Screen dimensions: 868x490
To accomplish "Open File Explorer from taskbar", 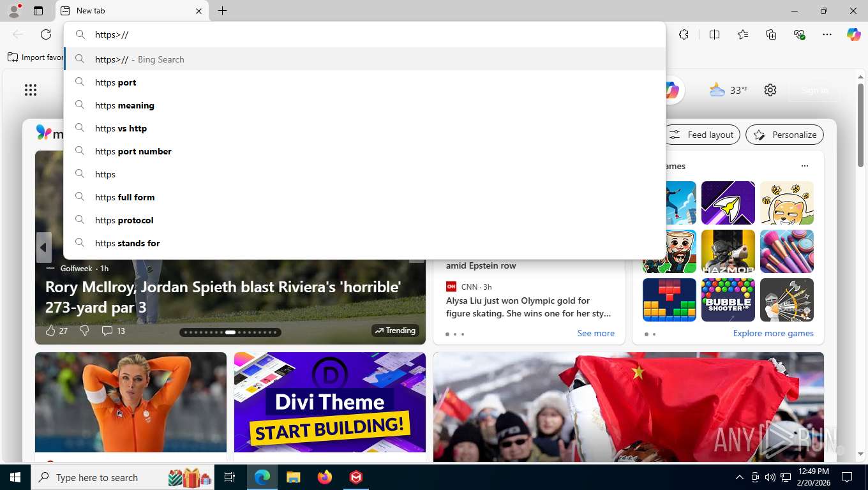I will point(293,477).
